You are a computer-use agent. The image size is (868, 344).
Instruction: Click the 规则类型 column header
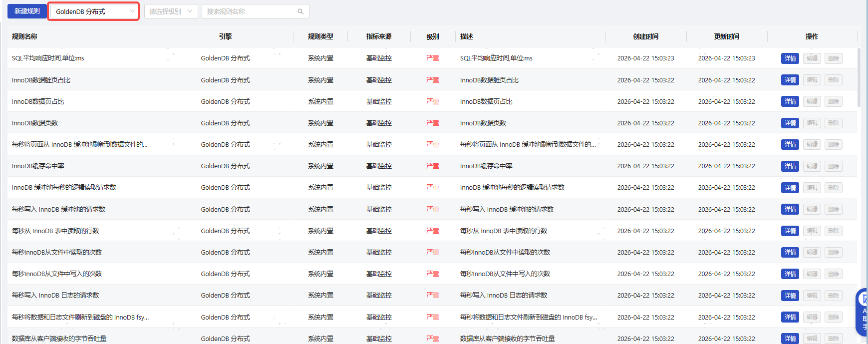point(320,36)
